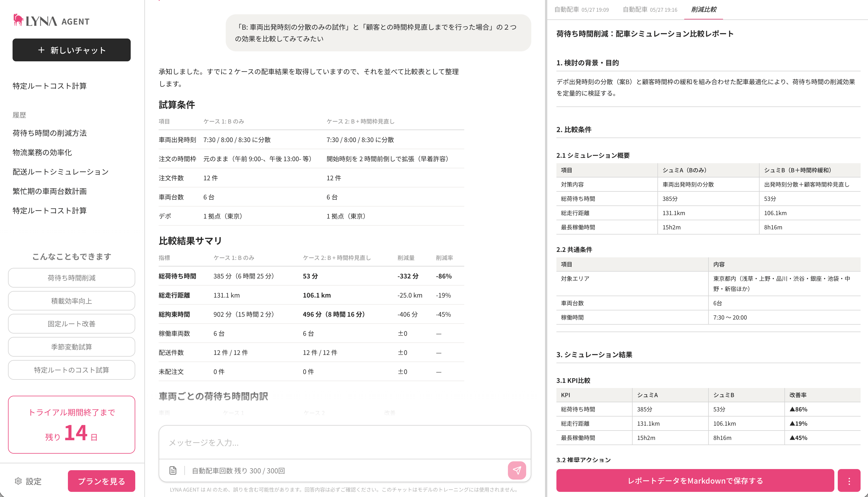This screenshot has width=868, height=497.
Task: Click 自動配車回数 残り 300 / 300回 counter
Action: tap(238, 471)
